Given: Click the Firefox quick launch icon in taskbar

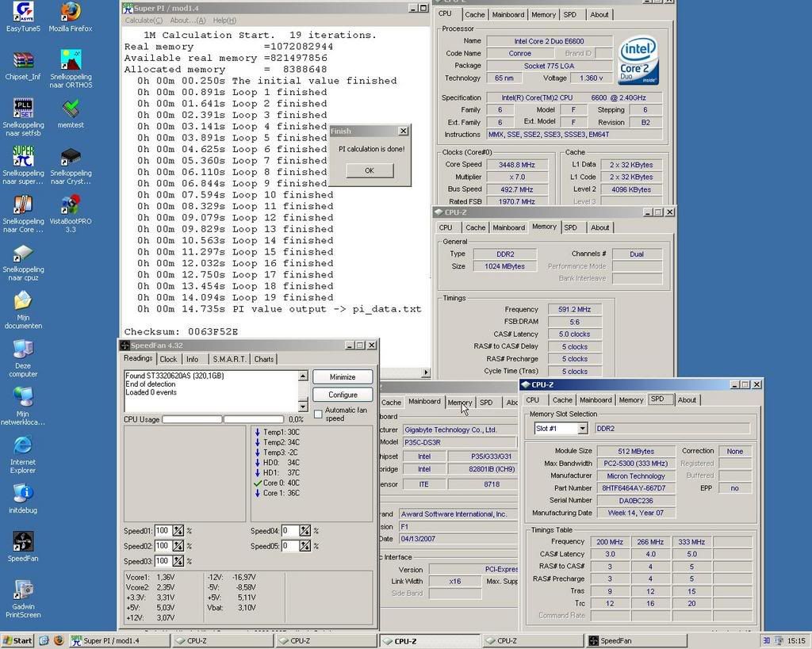Looking at the screenshot, I should [59, 641].
